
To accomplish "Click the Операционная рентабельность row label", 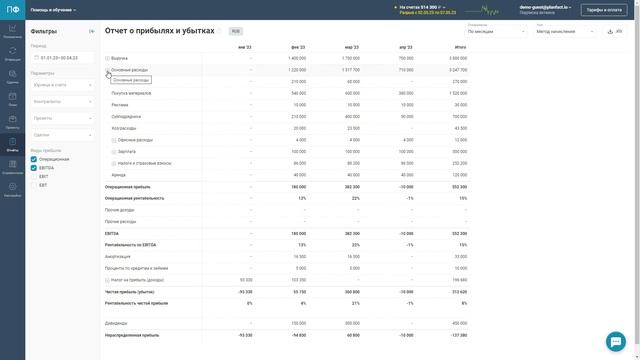I will [x=134, y=198].
